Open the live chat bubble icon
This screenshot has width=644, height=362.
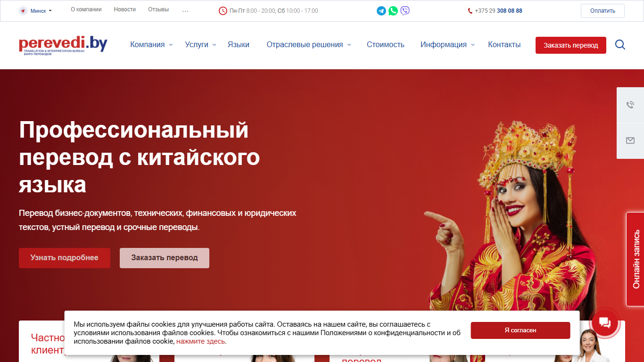604,323
